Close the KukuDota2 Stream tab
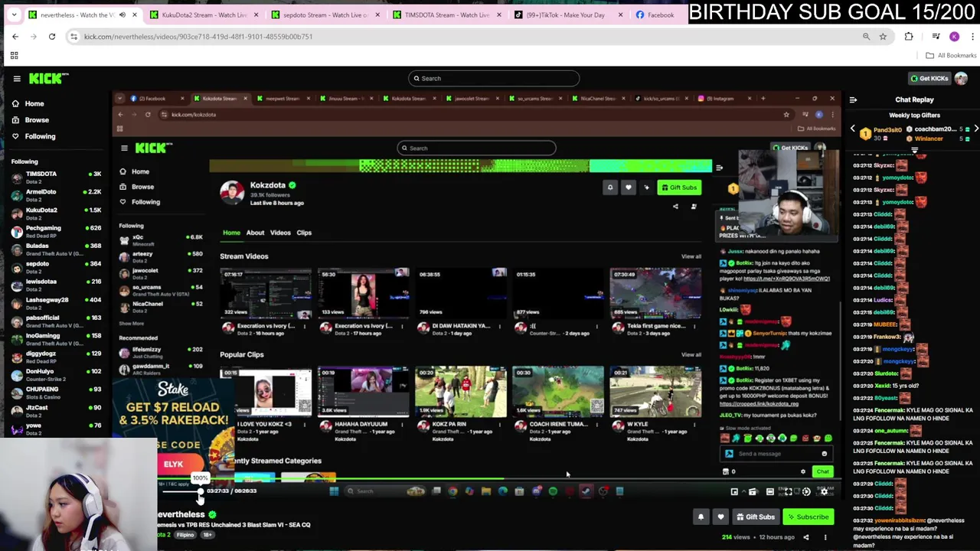Image resolution: width=980 pixels, height=551 pixels. pyautogui.click(x=256, y=15)
